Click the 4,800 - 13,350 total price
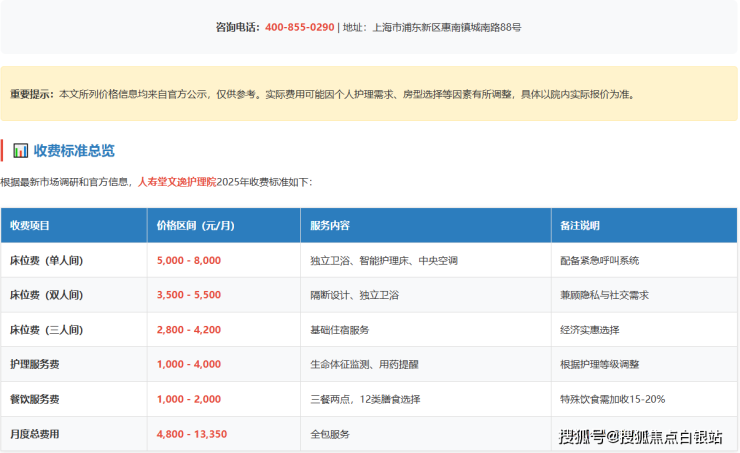Image resolution: width=740 pixels, height=453 pixels. (192, 434)
